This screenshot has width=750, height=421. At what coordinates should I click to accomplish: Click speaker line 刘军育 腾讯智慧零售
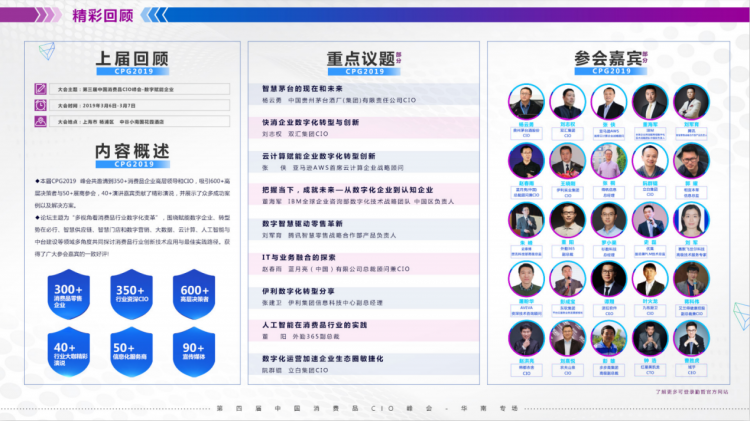pyautogui.click(x=329, y=235)
